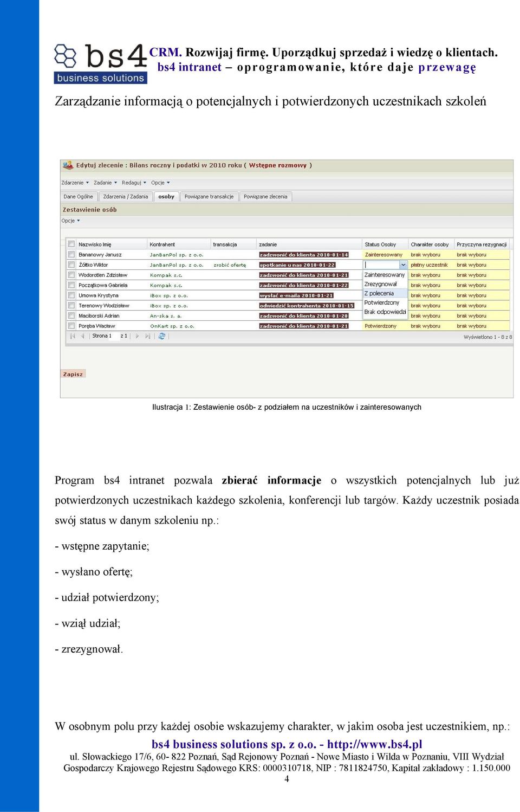The width and height of the screenshot is (520, 812).
Task: Check the row for Maciborski Adrian
Action: 71,315
